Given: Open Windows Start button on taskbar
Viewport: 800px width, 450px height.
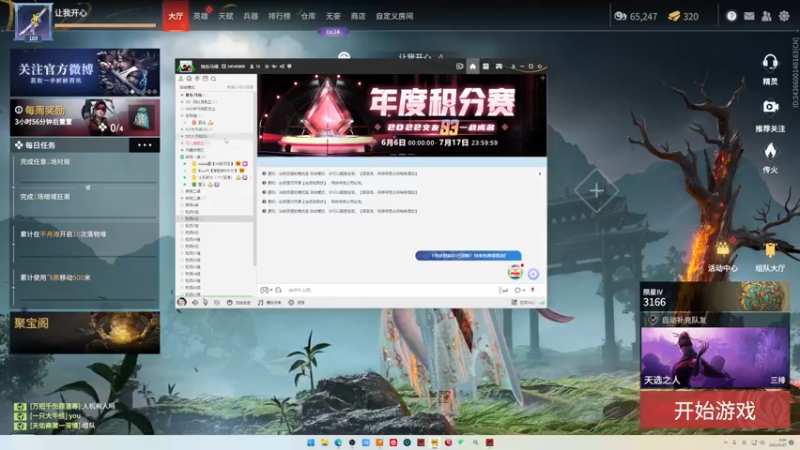Looking at the screenshot, I should coord(311,442).
